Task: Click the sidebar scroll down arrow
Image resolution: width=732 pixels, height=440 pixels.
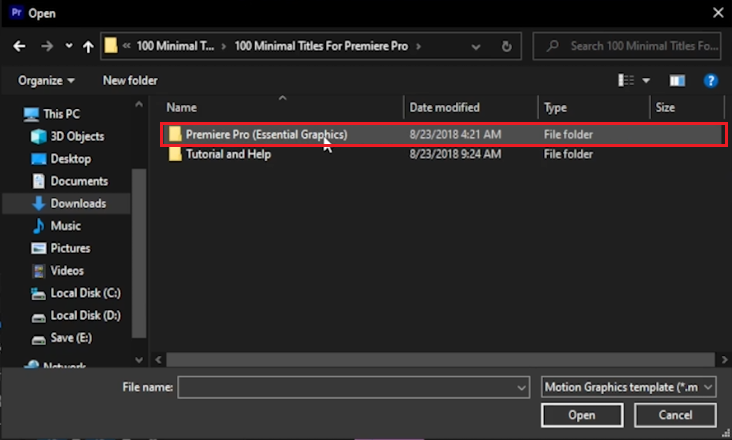Action: [139, 360]
